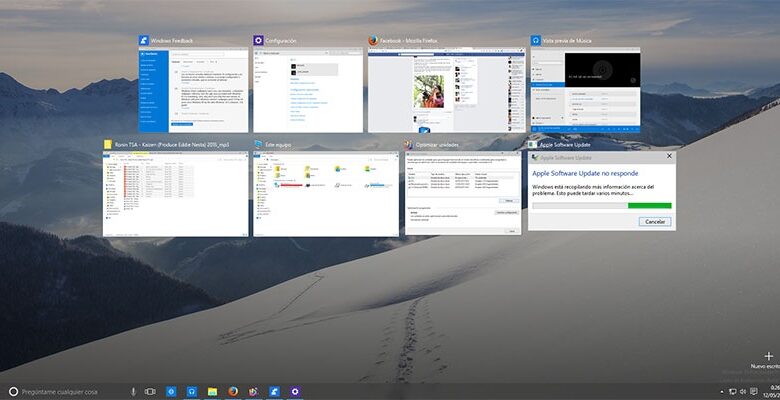Open the Este equipo window thumbnail
The width and height of the screenshot is (780, 400).
[x=326, y=194]
